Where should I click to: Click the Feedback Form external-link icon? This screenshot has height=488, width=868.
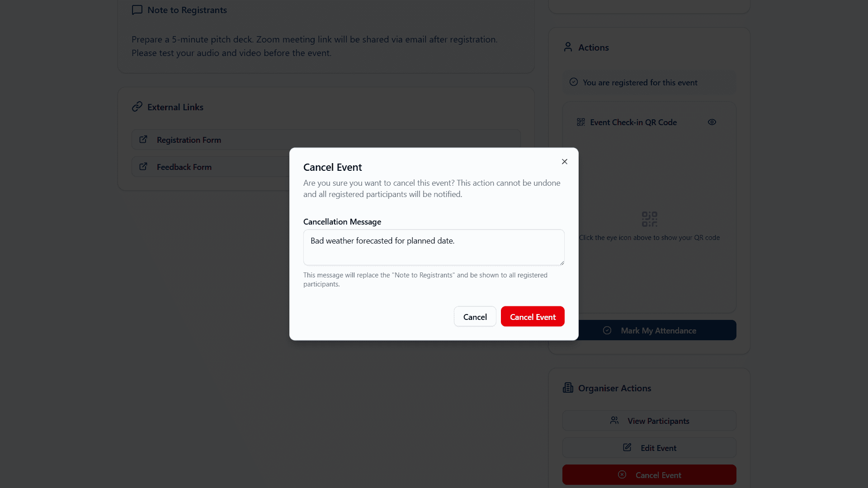tap(143, 167)
